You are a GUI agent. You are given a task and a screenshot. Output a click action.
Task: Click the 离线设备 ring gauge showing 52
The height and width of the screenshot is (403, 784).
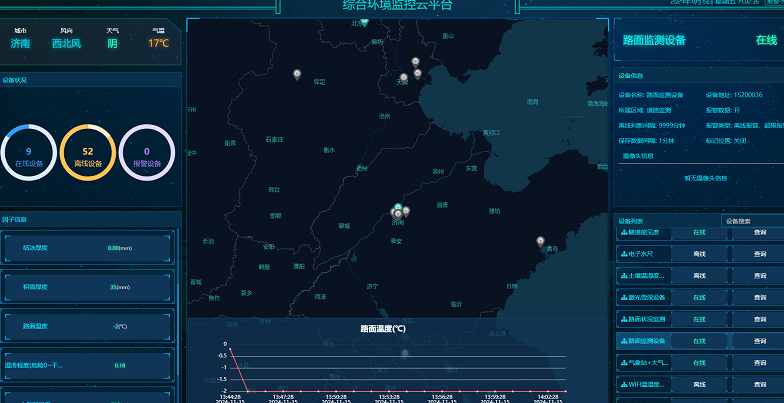(x=88, y=152)
